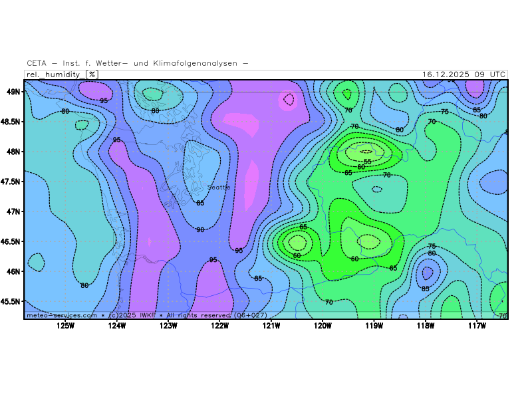Click the 119W longitude axis label
Viewport: 532px width, 399px height.
tap(374, 325)
